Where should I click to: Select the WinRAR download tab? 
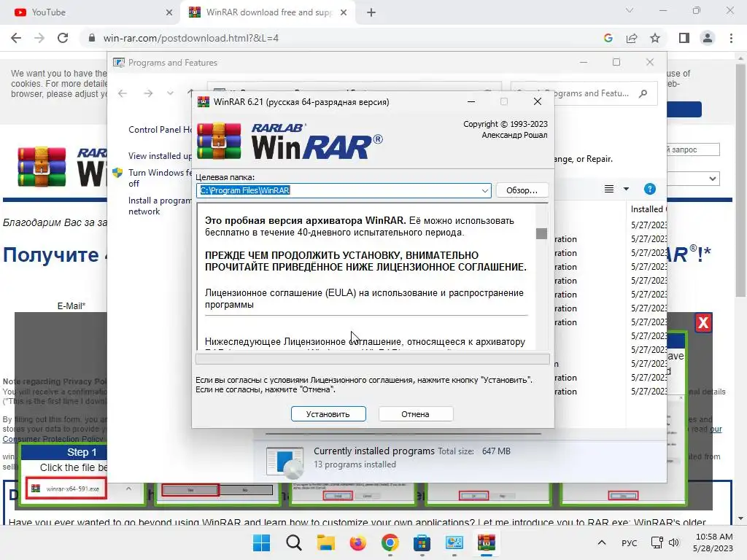pos(267,12)
